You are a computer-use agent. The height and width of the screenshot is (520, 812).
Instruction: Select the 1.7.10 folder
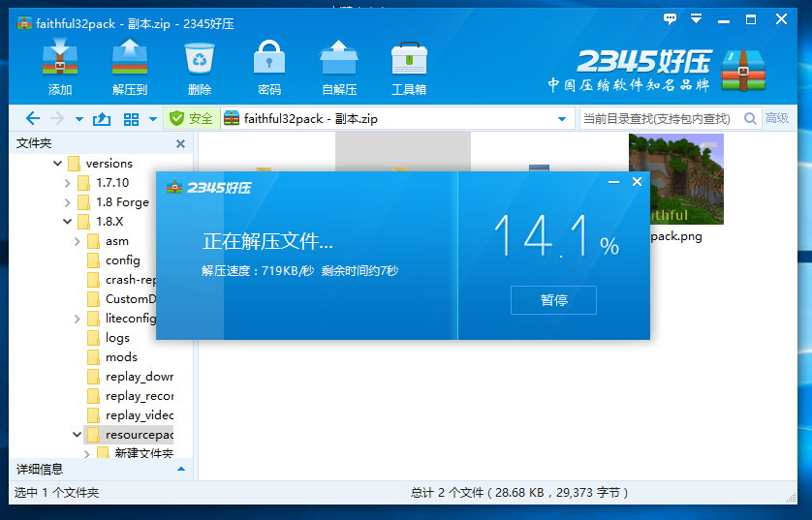(x=104, y=183)
